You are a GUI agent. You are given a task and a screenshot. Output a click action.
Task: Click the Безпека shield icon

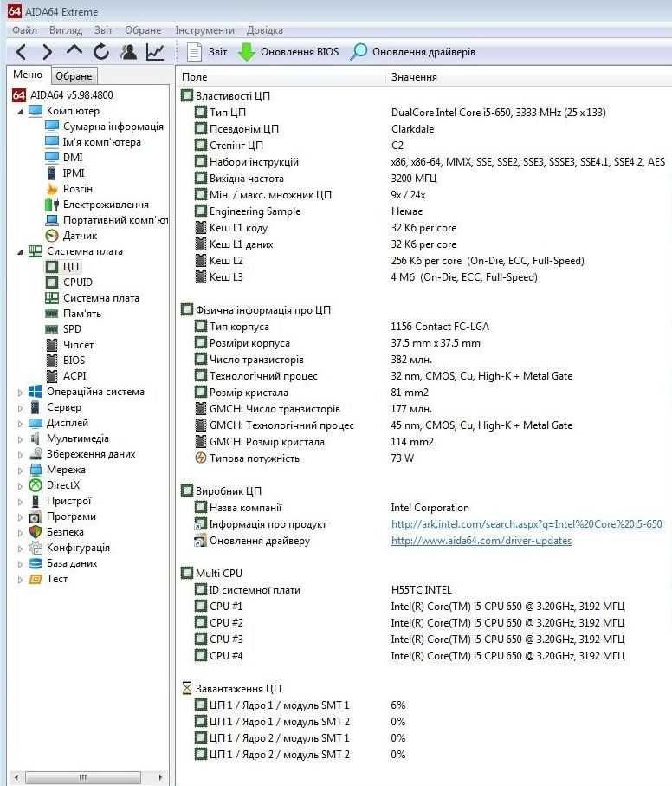36,532
